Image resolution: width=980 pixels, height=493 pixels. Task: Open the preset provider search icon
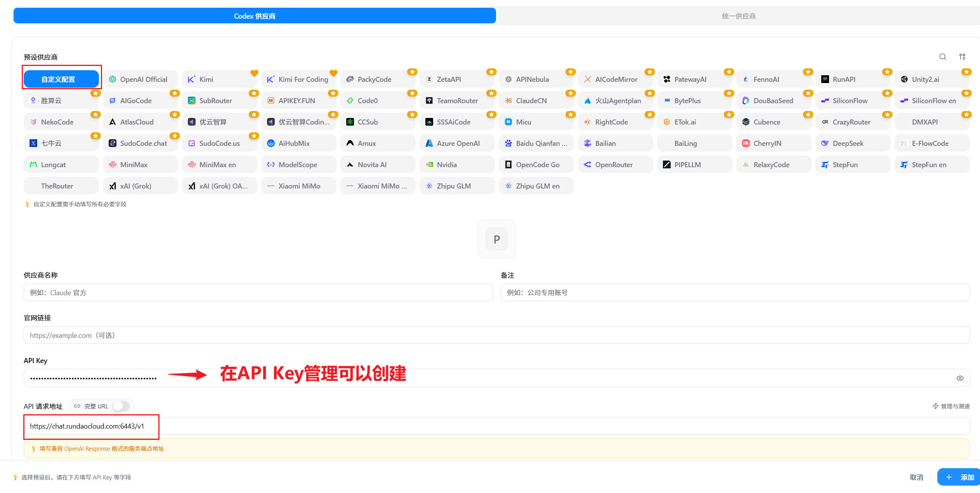tap(943, 57)
